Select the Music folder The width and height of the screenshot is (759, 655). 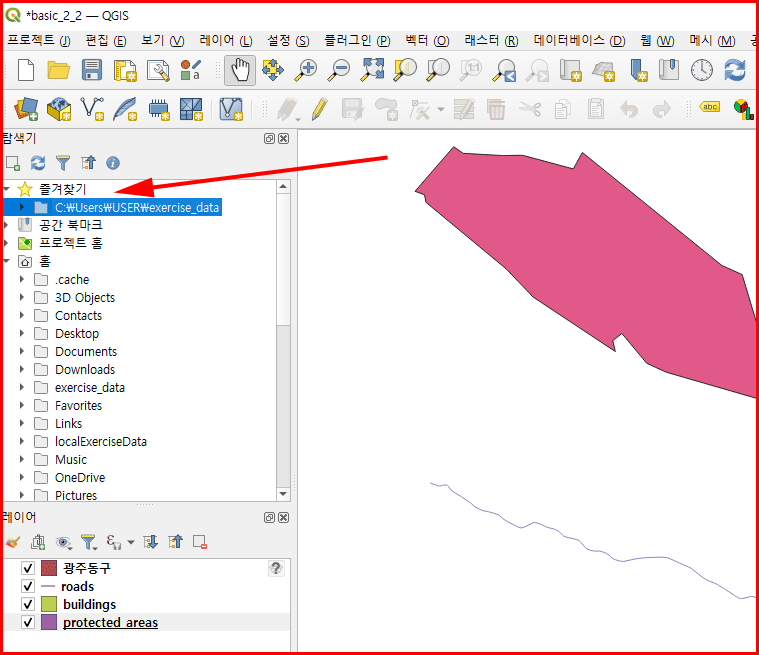click(x=71, y=459)
